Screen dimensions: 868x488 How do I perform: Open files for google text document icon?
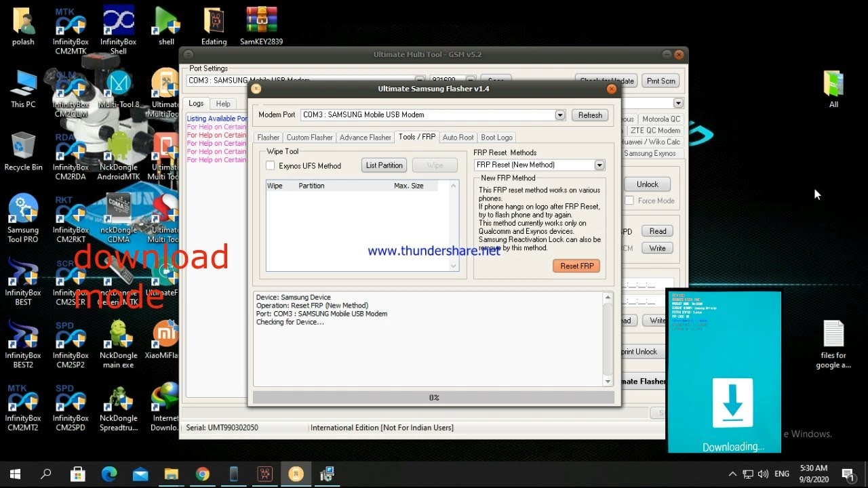tap(833, 344)
